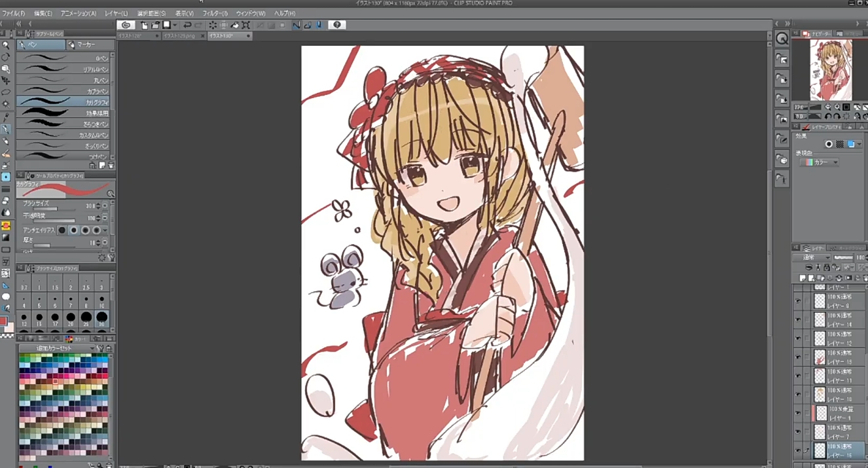Redo the last undone action
This screenshot has height=468, width=868.
[x=199, y=25]
